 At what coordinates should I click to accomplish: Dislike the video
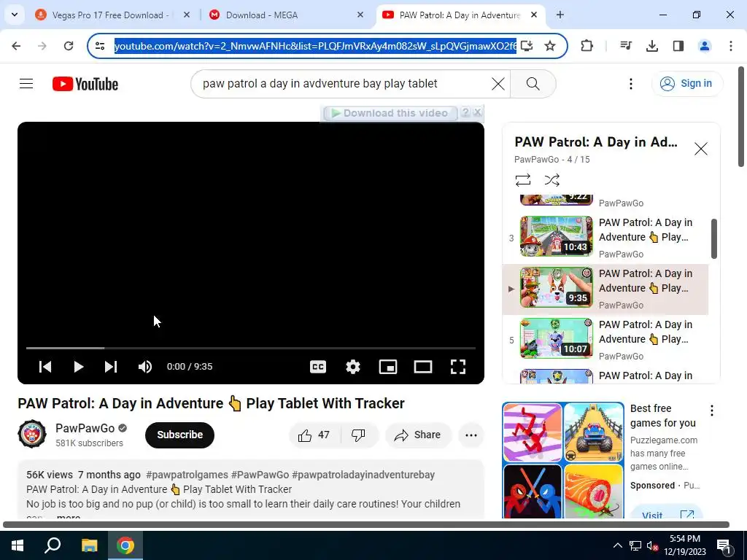(x=358, y=435)
